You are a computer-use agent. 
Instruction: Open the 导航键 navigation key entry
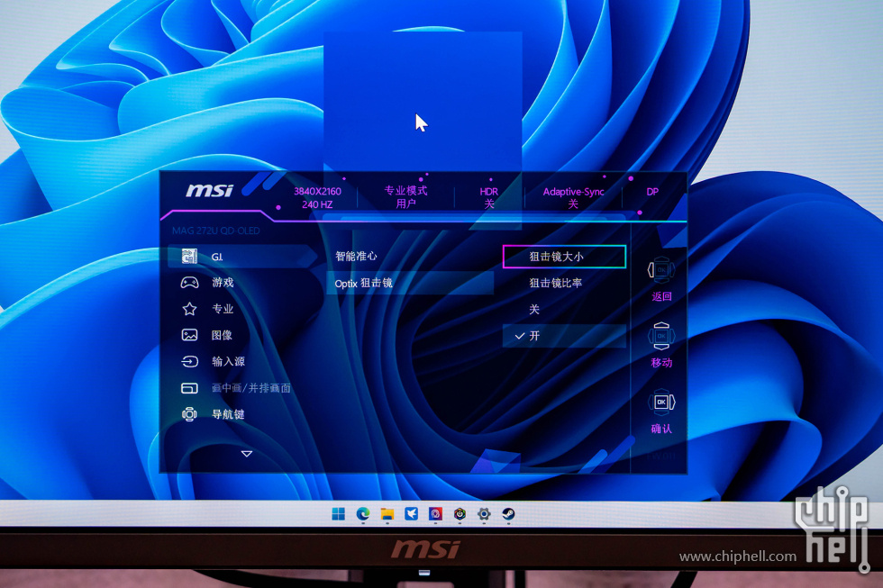213,415
